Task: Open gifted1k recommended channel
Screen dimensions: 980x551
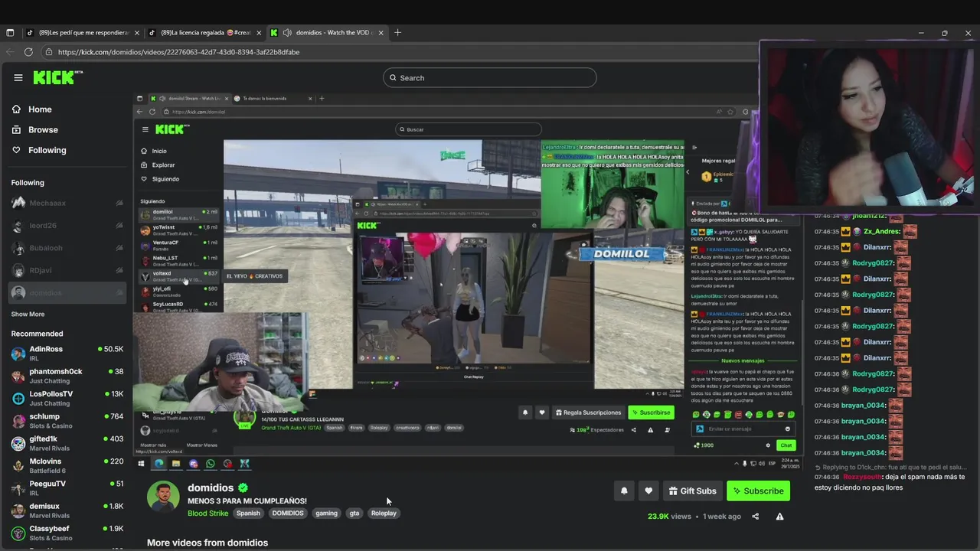Action: coord(67,443)
